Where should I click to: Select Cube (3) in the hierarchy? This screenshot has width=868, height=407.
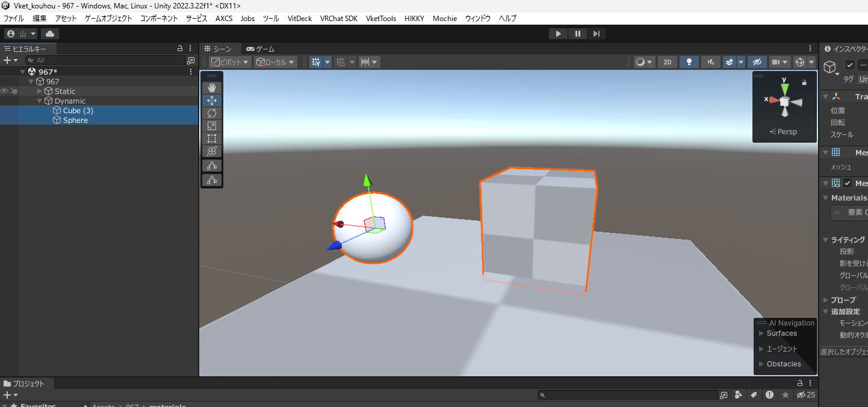click(78, 111)
